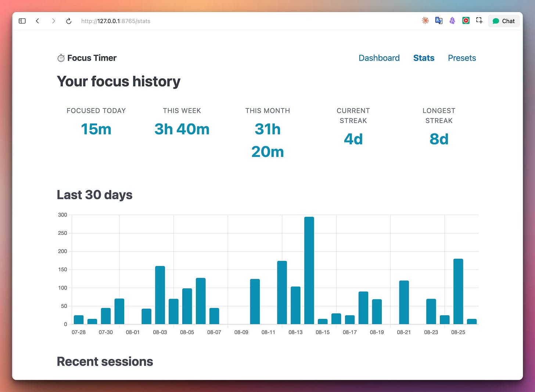
Task: Click the orange starburst extension icon
Action: 425,21
